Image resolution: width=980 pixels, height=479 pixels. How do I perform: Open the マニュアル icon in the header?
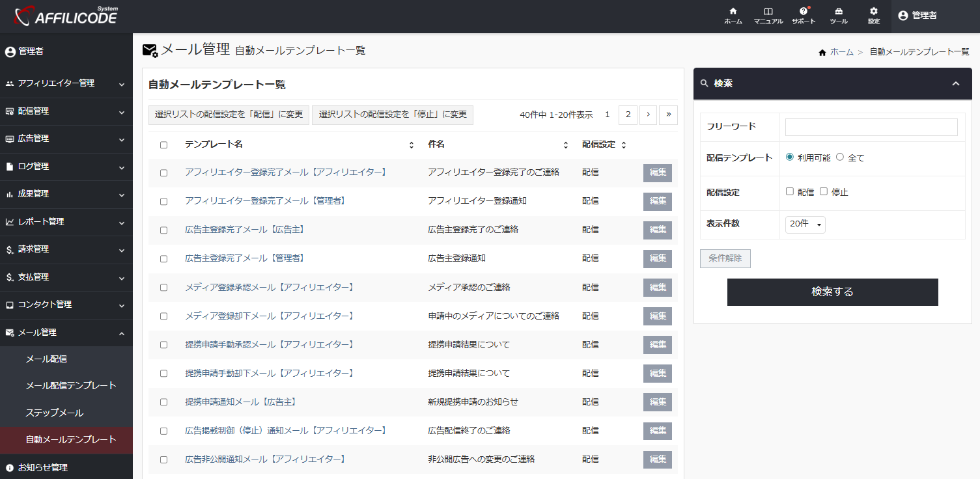tap(768, 16)
